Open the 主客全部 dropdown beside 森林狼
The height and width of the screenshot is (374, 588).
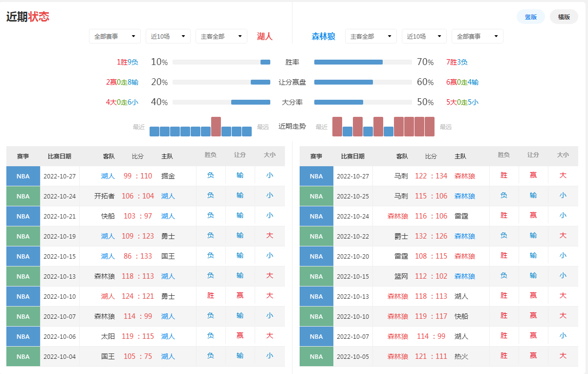tap(370, 36)
